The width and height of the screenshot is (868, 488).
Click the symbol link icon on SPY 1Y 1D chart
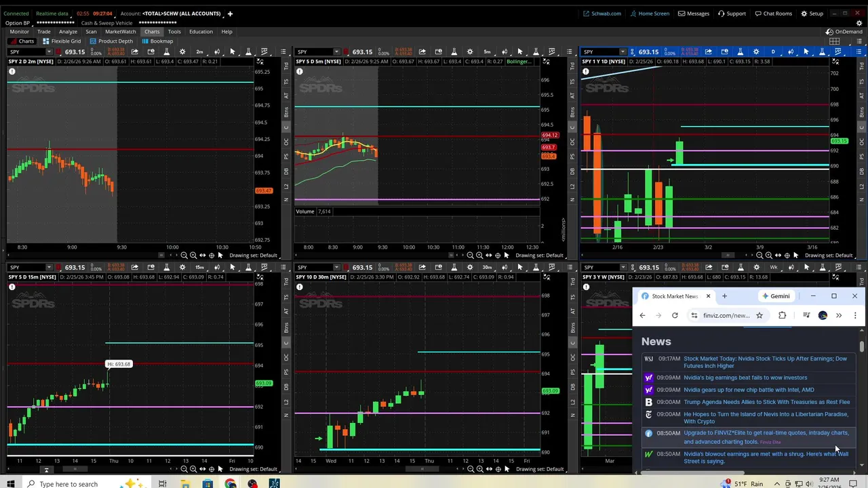tap(632, 52)
